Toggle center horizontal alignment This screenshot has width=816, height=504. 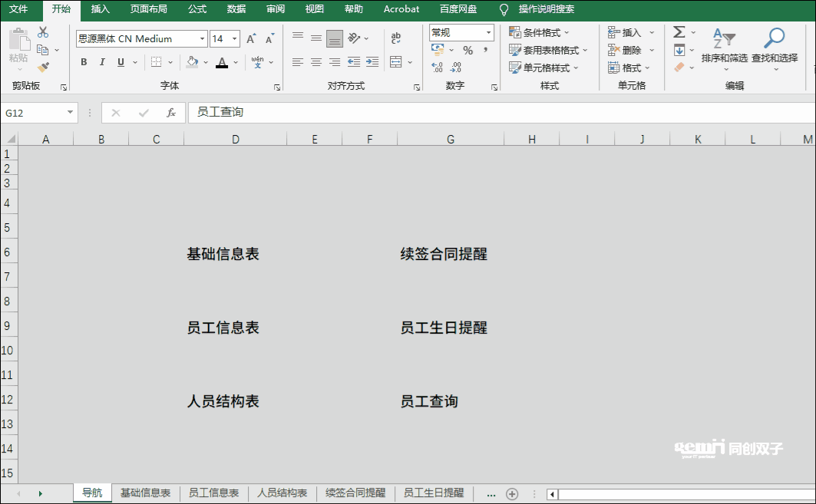(x=315, y=62)
